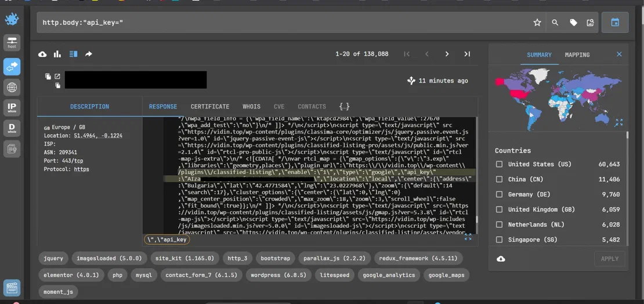Screen dimensions: 644x304
Task: Expand the response body to fullscreen
Action: (468, 237)
